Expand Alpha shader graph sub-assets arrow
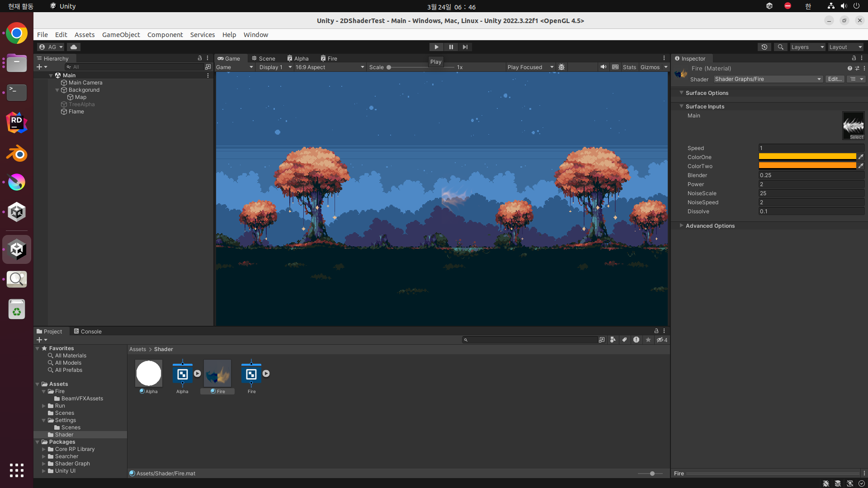868x488 pixels. (x=198, y=374)
